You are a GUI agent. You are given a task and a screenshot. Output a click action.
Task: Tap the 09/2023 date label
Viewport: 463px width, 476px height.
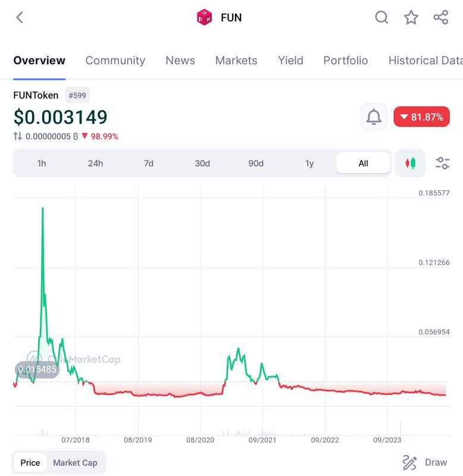pyautogui.click(x=387, y=440)
